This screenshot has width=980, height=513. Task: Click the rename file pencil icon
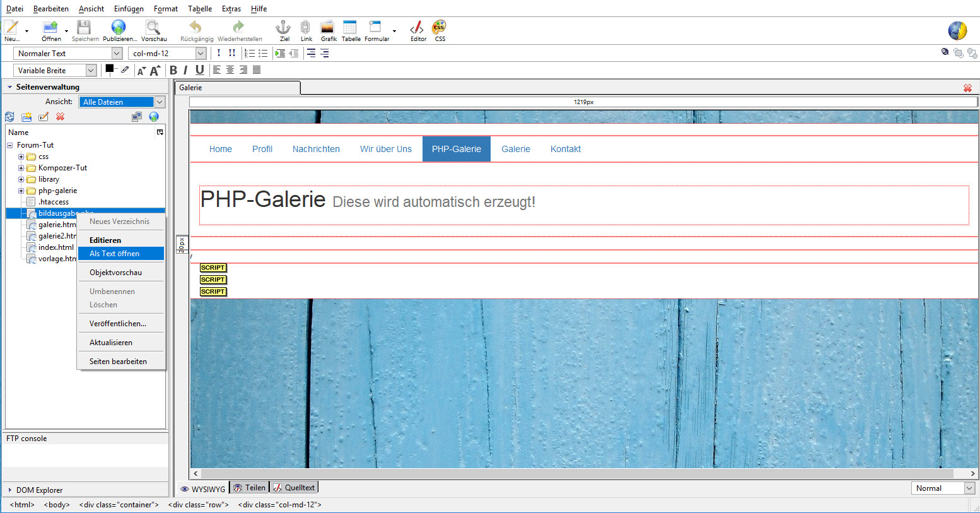[44, 117]
